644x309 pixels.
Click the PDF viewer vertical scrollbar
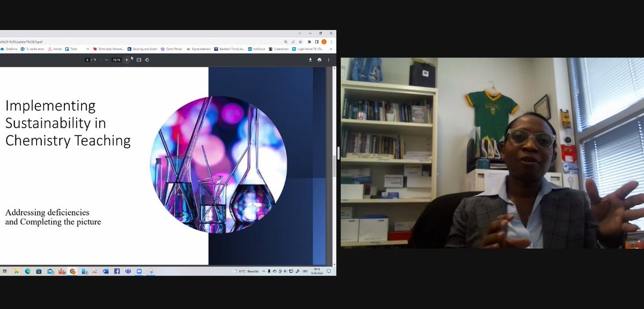tap(334, 166)
